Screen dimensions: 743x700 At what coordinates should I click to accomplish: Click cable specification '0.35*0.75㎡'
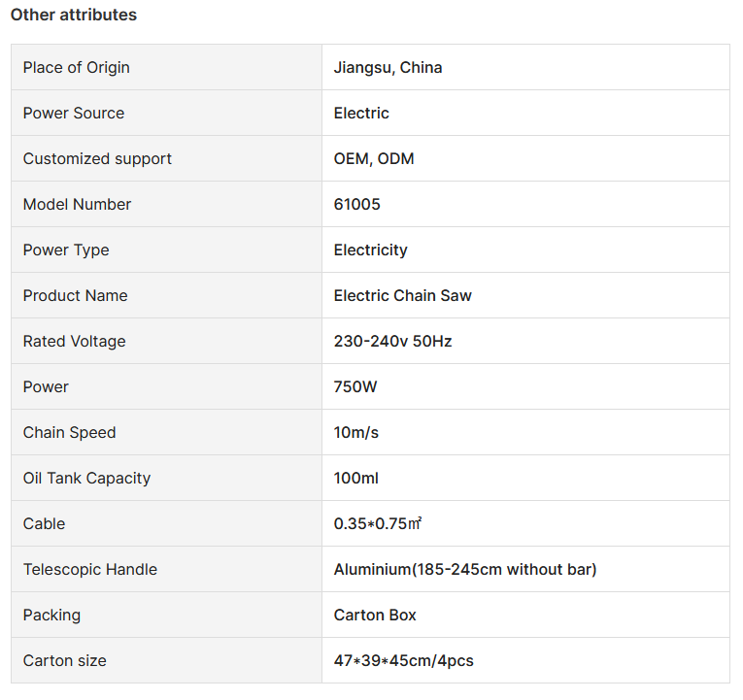(377, 523)
